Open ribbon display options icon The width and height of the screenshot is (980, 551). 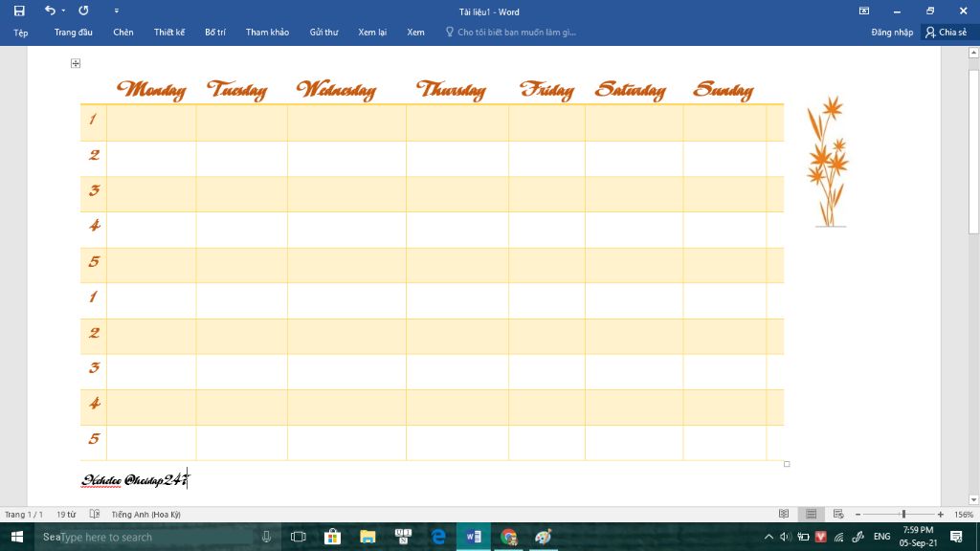[864, 11]
